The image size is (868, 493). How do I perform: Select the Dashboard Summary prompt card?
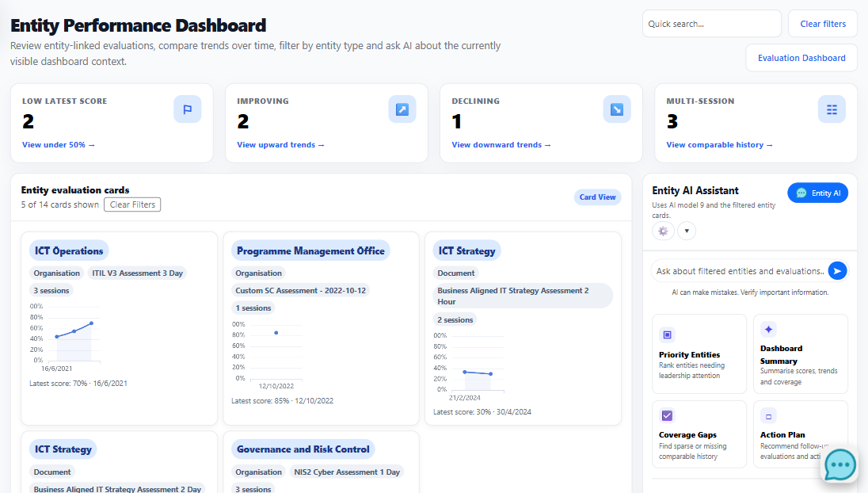point(801,354)
